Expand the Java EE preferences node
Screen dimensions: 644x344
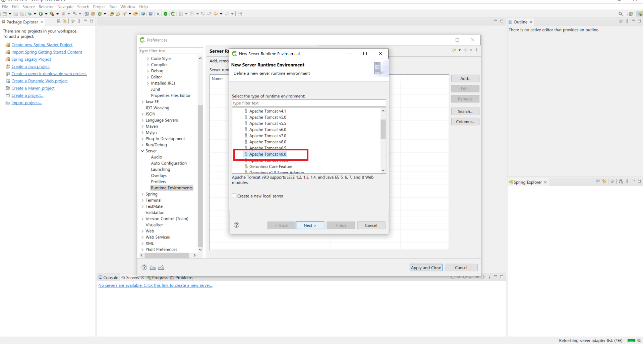[x=142, y=102]
